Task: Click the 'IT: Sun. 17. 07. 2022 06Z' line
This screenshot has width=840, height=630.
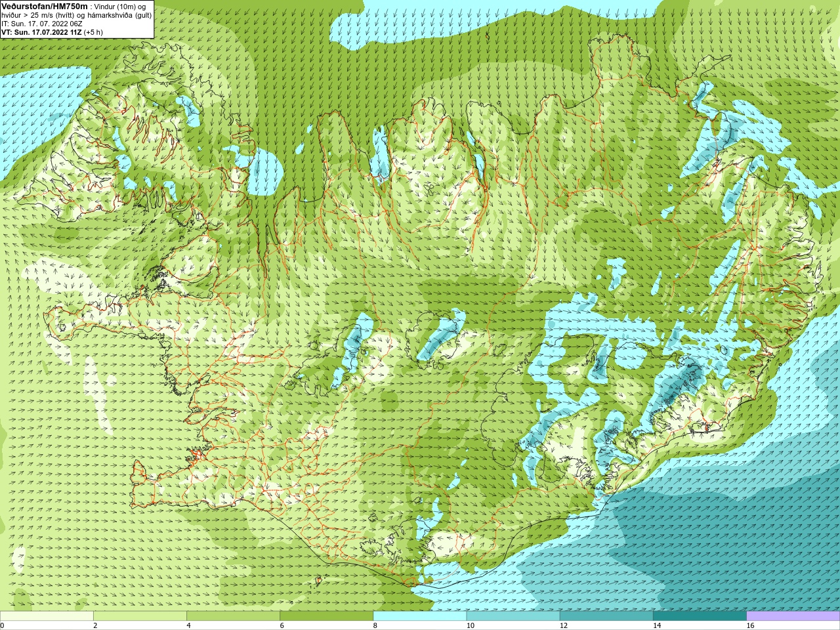Action: [41, 24]
